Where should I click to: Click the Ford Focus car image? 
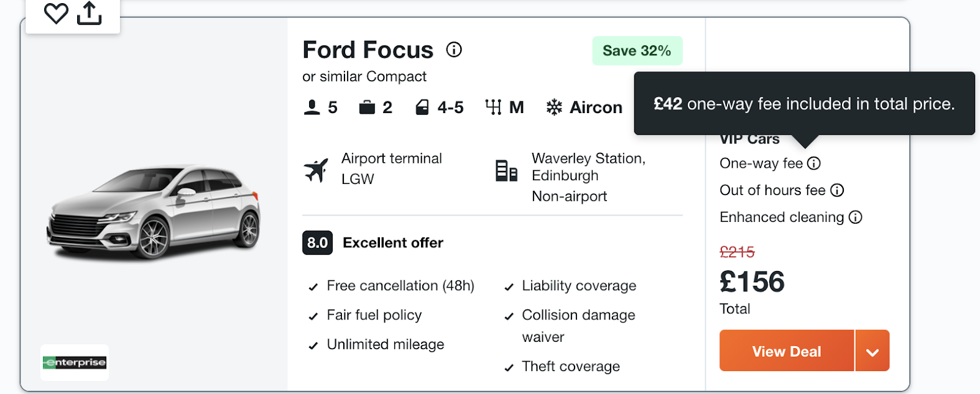[154, 211]
